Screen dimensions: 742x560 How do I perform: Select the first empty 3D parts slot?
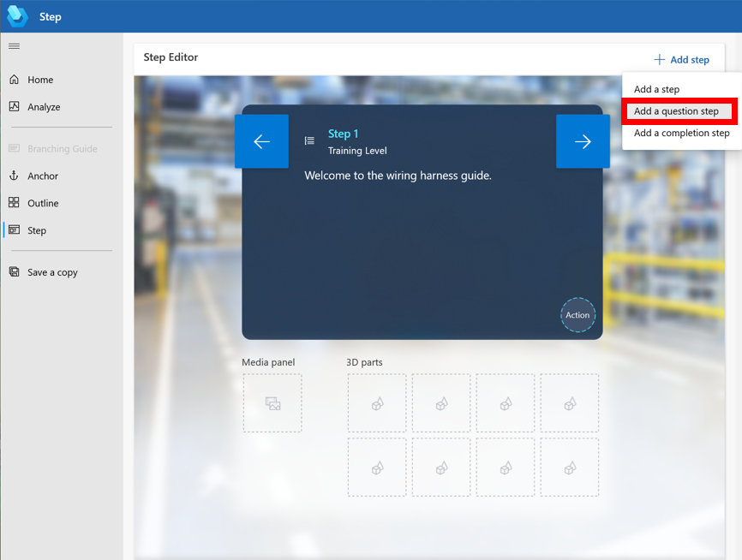377,402
